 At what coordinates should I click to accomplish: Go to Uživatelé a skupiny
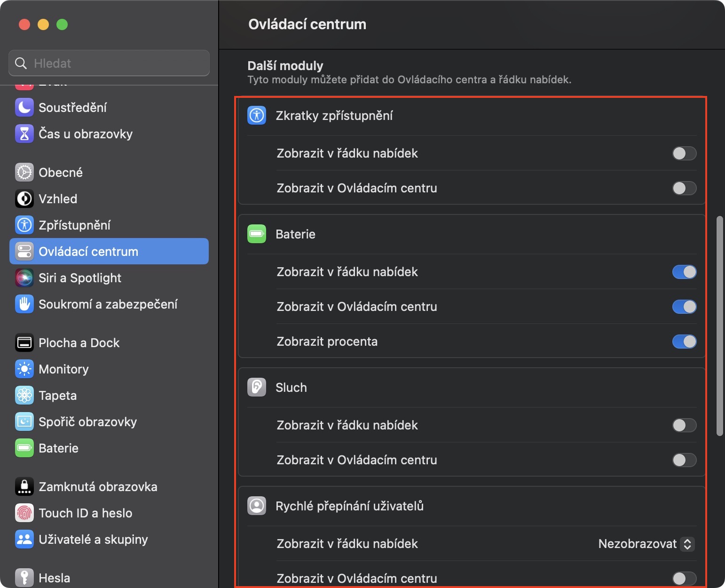[93, 539]
